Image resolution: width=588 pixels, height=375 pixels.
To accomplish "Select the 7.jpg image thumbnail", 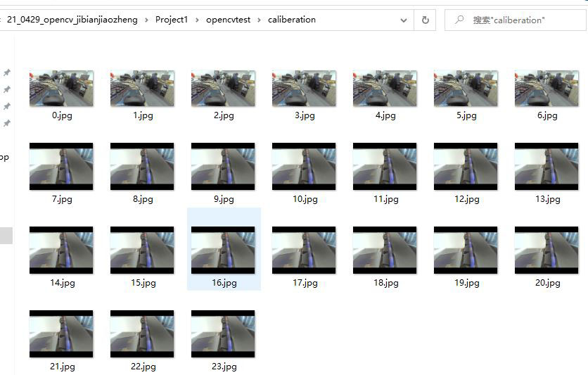I will 61,167.
